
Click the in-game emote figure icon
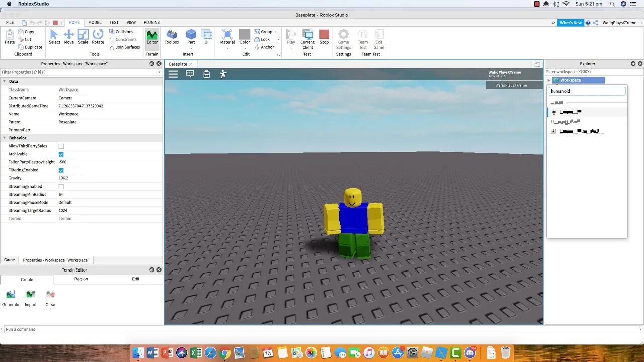tap(223, 74)
